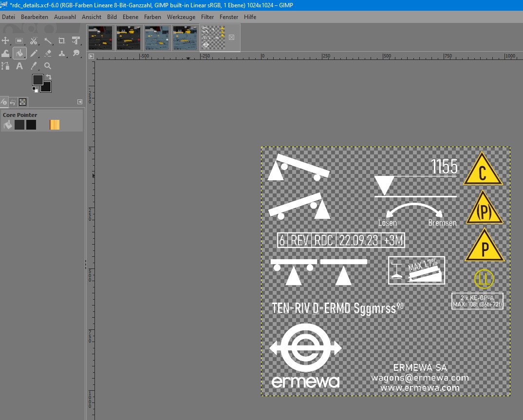Select the Pencil tool
Viewport: 523px width, 420px height.
[x=34, y=53]
